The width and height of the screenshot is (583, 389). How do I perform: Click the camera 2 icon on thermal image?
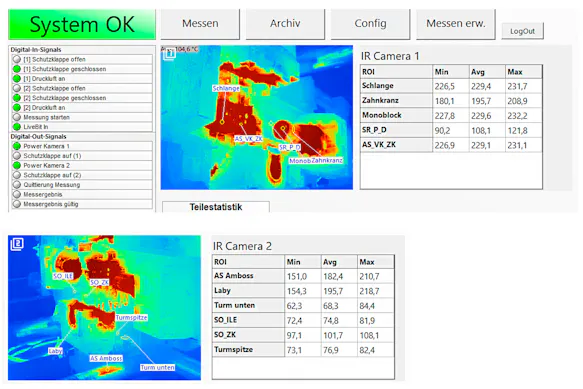click(x=17, y=244)
